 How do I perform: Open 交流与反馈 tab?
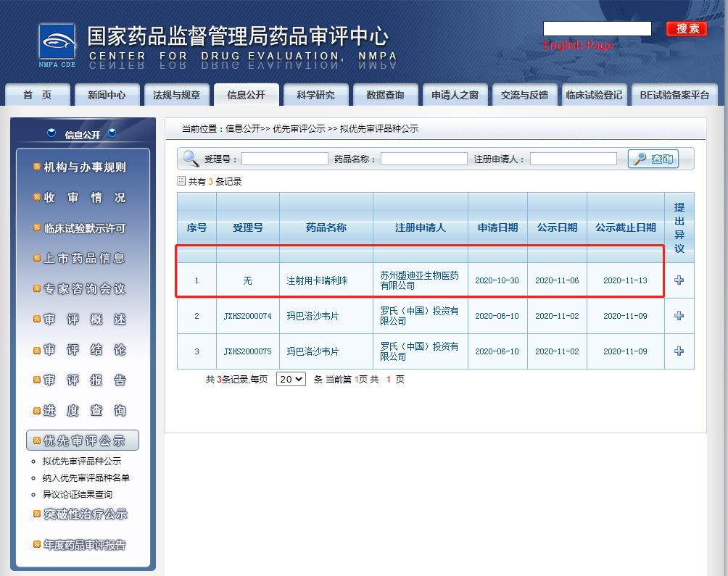pyautogui.click(x=525, y=95)
